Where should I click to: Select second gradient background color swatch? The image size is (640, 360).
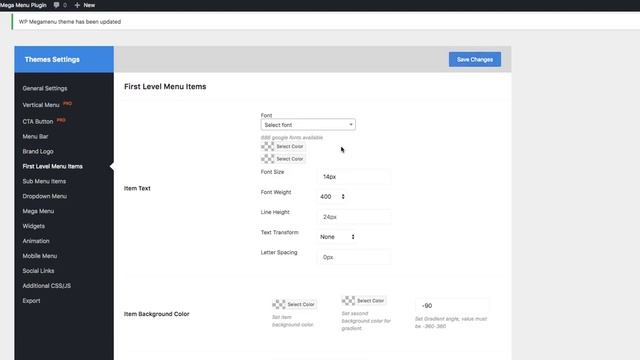[x=364, y=301]
